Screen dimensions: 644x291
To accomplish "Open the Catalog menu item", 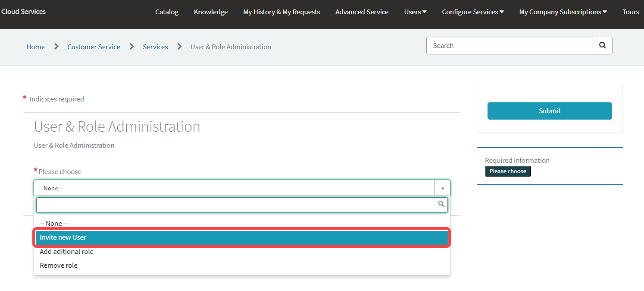I will pos(167,12).
